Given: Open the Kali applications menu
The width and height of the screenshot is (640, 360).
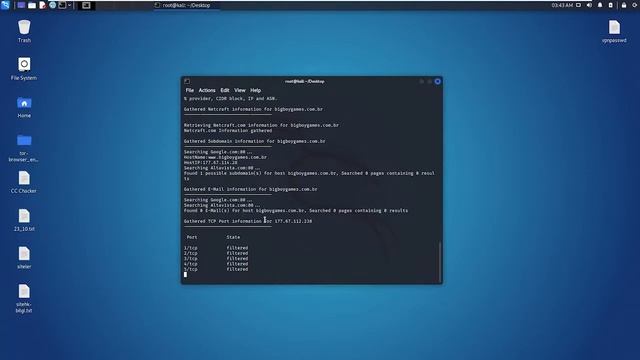Looking at the screenshot, I should pos(5,5).
